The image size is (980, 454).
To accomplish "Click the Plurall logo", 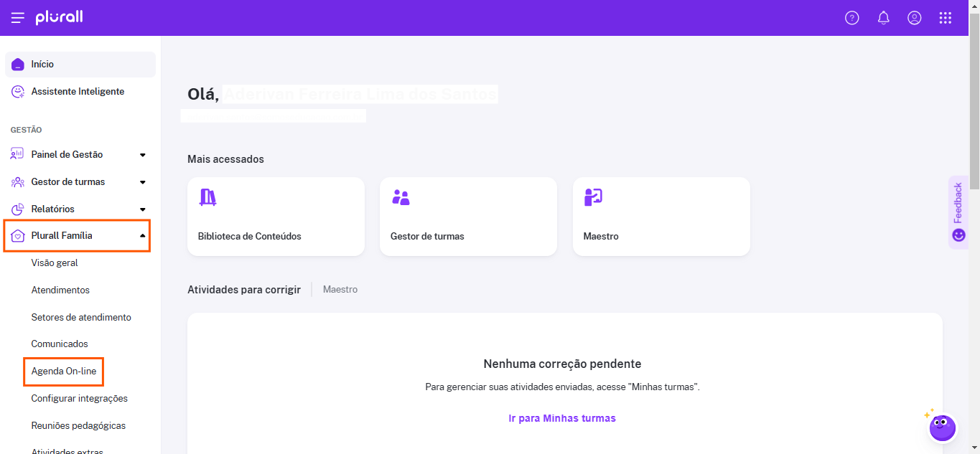I will [x=60, y=17].
